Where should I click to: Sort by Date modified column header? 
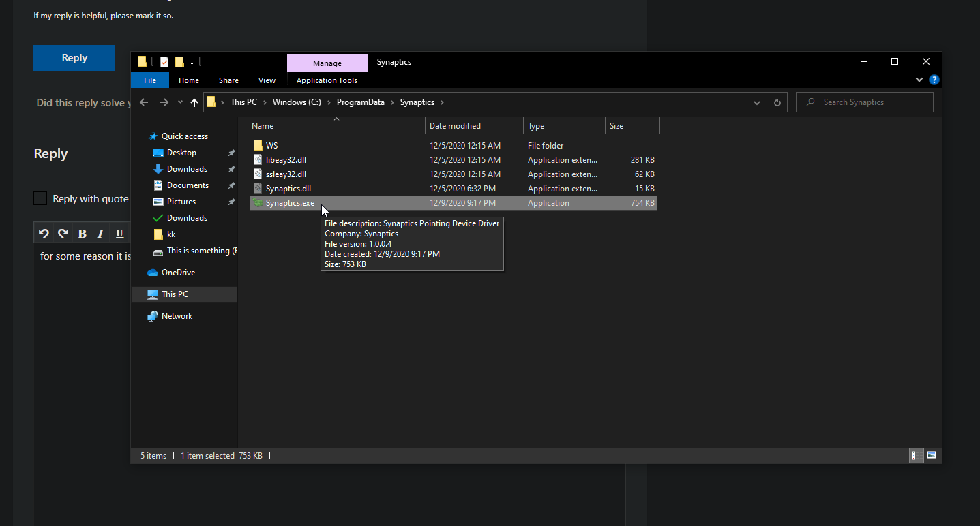[x=475, y=126]
